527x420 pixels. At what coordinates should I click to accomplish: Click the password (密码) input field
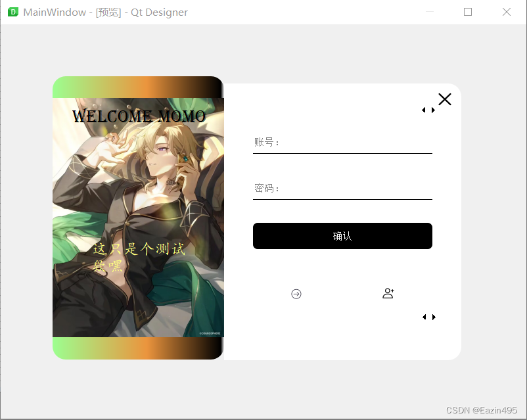click(342, 189)
